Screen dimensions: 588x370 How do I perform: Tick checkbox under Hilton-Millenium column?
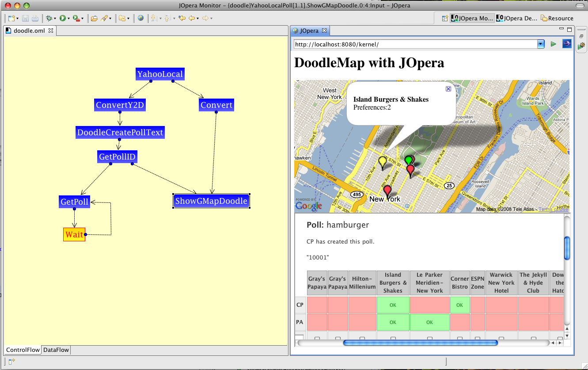(x=362, y=339)
